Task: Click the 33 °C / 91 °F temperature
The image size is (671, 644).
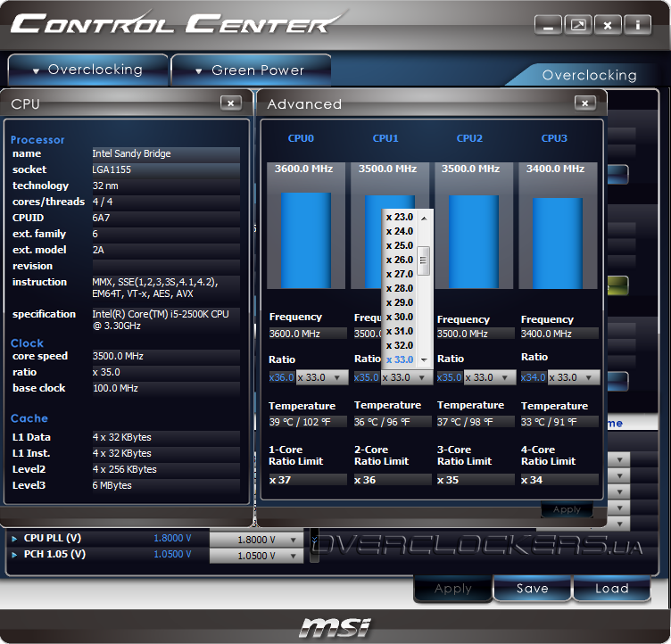Action: pyautogui.click(x=559, y=422)
